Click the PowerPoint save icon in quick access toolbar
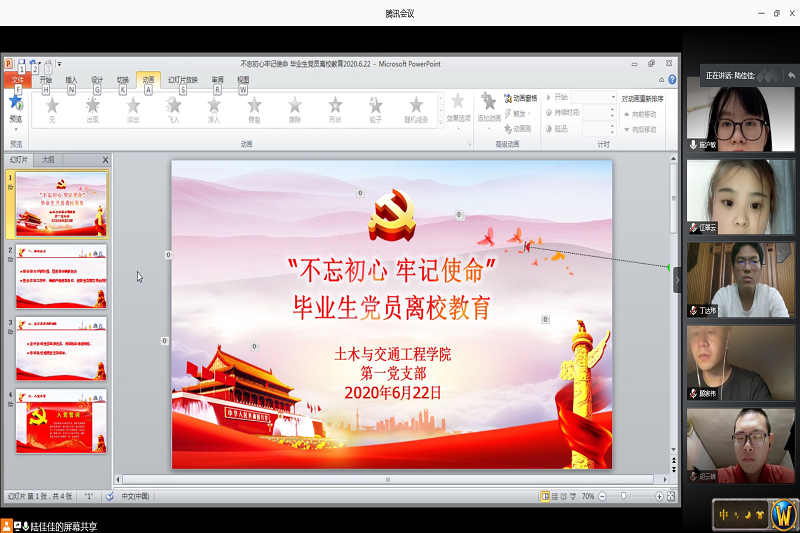The height and width of the screenshot is (533, 800). [21, 64]
